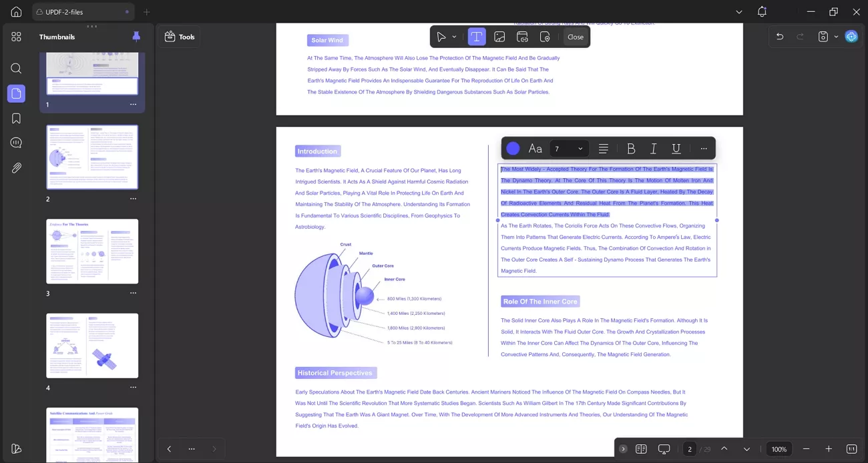Viewport: 868px width, 463px height.
Task: Click the text alignment icon
Action: 603,148
